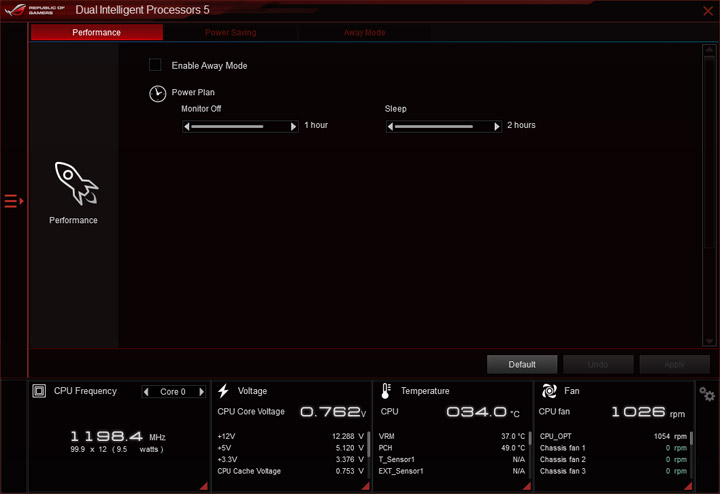This screenshot has width=720, height=494.
Task: Click the Voltage lightning bolt icon
Action: pos(224,391)
